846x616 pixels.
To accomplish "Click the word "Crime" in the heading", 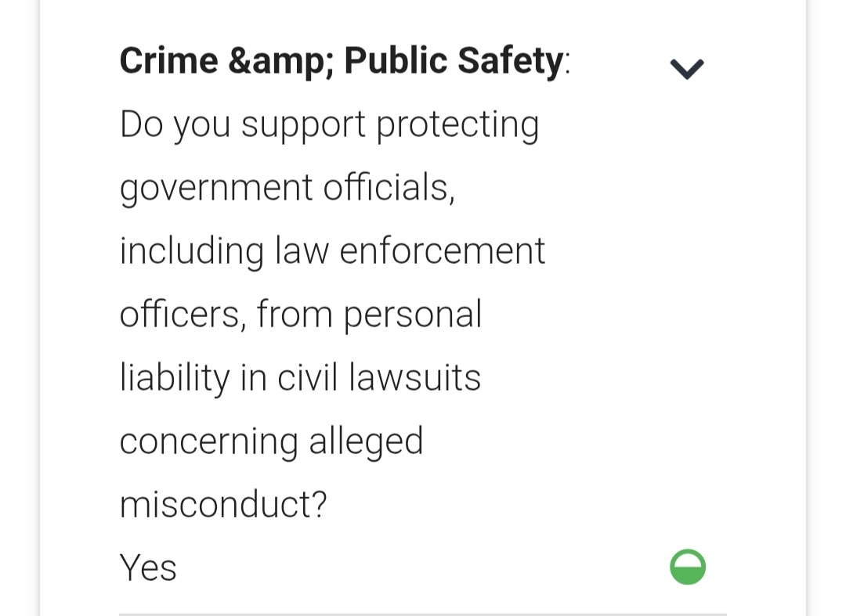I will 168,61.
